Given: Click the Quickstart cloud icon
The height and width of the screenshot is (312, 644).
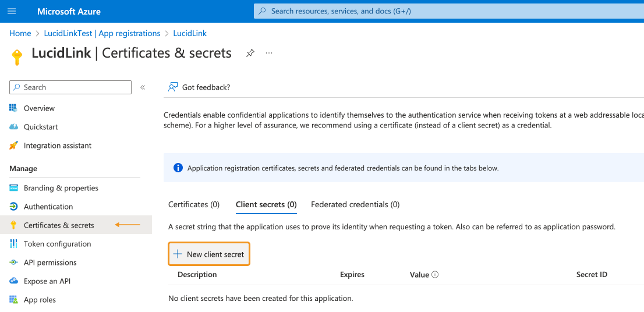Looking at the screenshot, I should pyautogui.click(x=13, y=127).
